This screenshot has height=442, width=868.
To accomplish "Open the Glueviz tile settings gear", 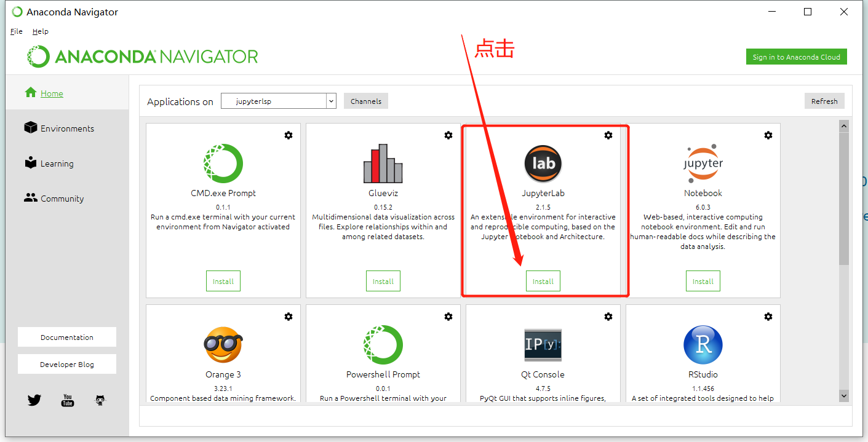I will [448, 135].
